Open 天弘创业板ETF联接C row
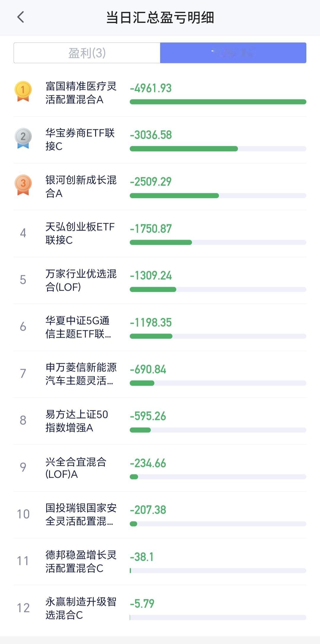The image size is (320, 644). [160, 234]
